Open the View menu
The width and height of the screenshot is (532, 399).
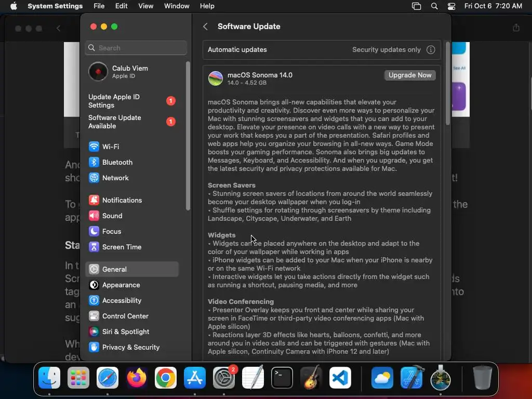145,6
